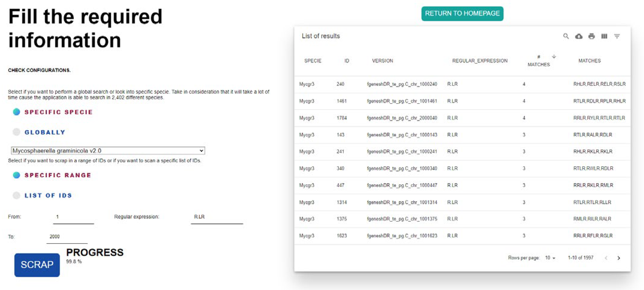Image resolution: width=644 pixels, height=290 pixels.
Task: Go to next page of results
Action: coord(619,258)
